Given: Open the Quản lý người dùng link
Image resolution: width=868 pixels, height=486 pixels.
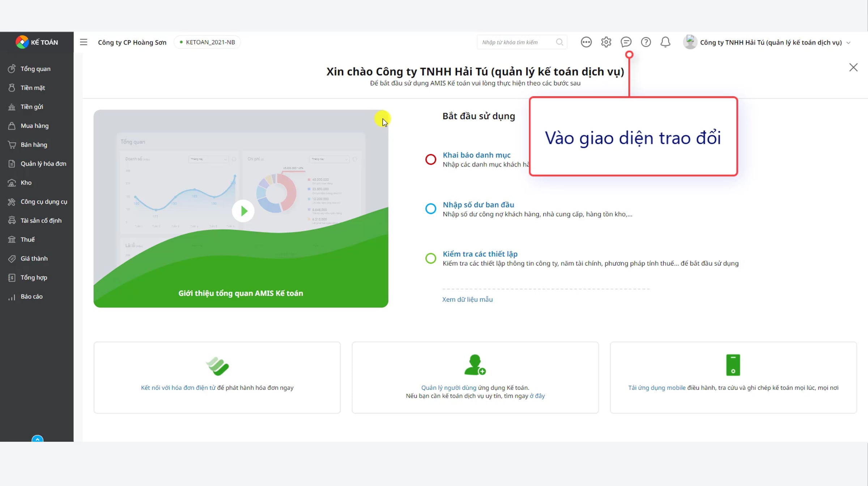Looking at the screenshot, I should [x=449, y=388].
